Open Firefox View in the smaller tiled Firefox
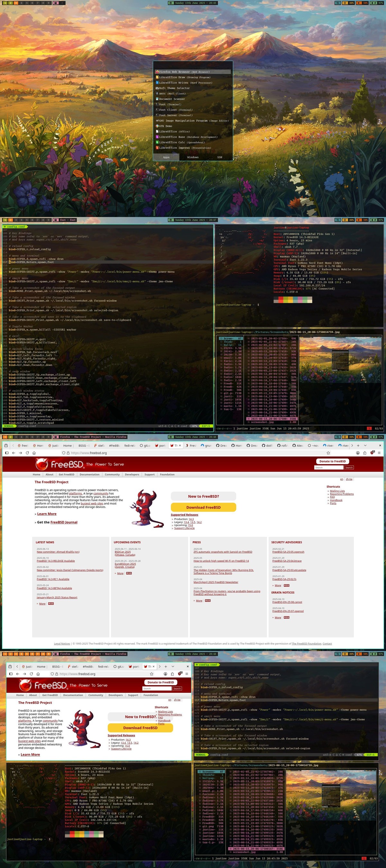 pos(10,666)
